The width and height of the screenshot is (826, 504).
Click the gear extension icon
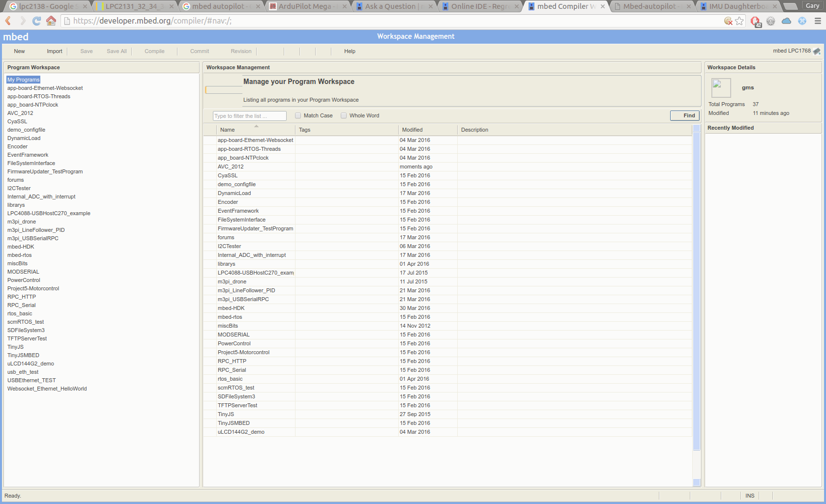click(771, 21)
